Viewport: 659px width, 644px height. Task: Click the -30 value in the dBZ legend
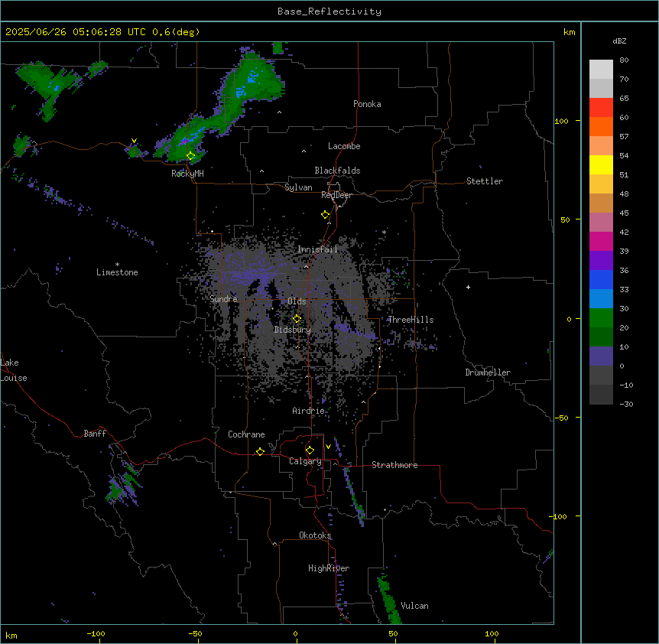[626, 405]
